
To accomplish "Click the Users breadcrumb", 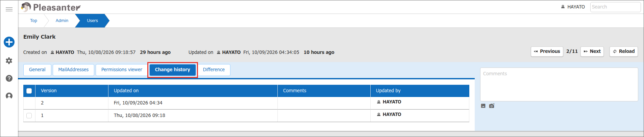I will 92,21.
